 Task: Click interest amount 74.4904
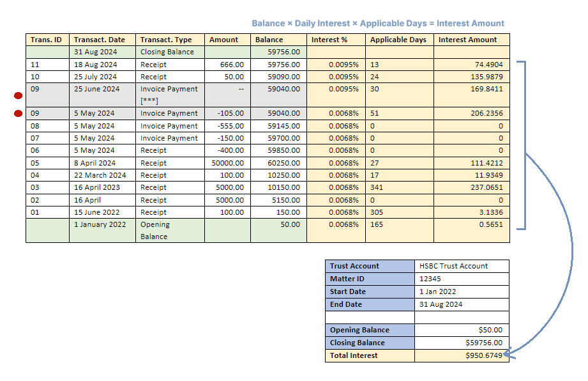(472, 65)
